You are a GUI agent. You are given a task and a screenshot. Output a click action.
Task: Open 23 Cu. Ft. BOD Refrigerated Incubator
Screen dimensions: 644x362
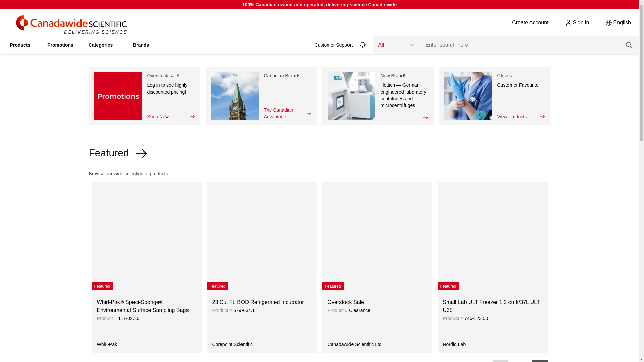click(258, 302)
